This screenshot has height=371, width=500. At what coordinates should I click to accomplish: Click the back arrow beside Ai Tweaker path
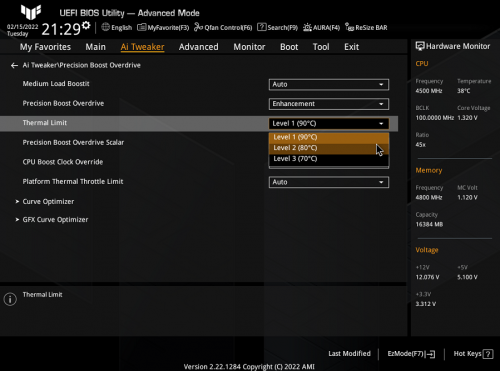coord(14,66)
